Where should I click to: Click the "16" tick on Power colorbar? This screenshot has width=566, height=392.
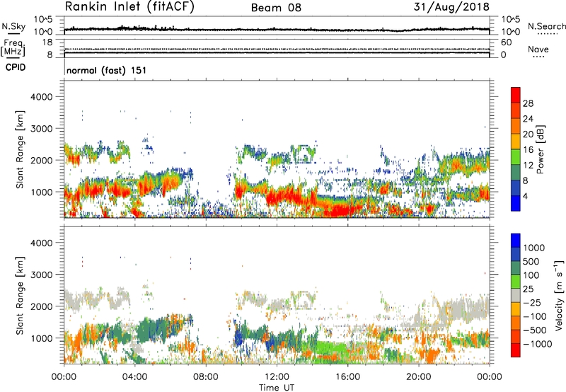pyautogui.click(x=528, y=150)
